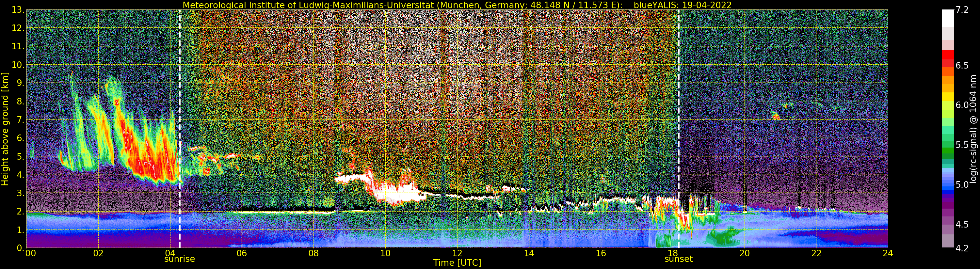Click the colorbar value 6.5
980x269 pixels.
click(x=962, y=65)
